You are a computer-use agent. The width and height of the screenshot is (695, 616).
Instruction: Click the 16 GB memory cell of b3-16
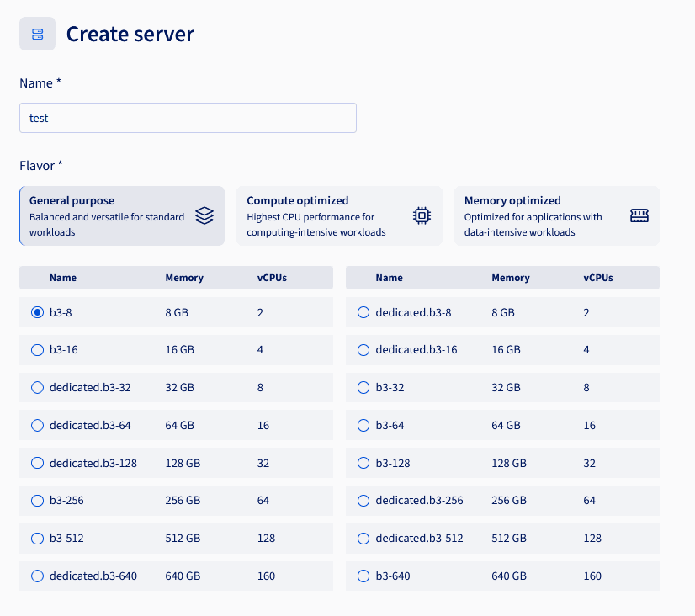pos(179,350)
